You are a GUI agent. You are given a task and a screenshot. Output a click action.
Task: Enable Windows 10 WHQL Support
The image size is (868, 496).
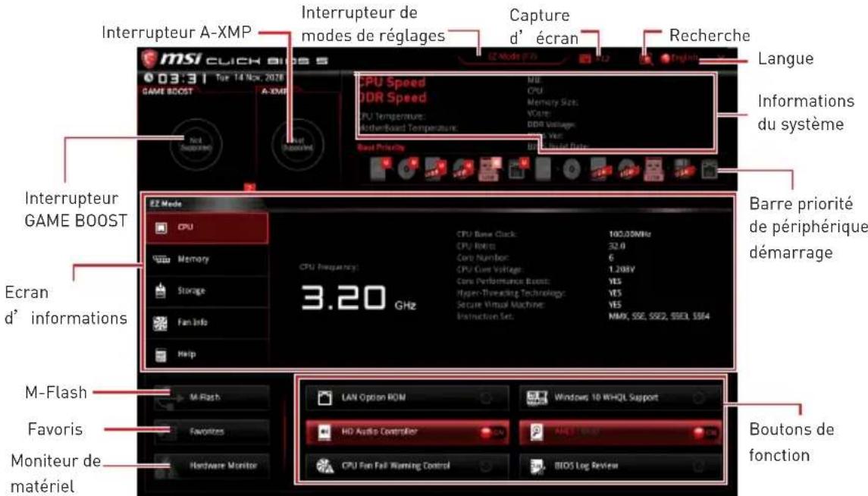620,397
